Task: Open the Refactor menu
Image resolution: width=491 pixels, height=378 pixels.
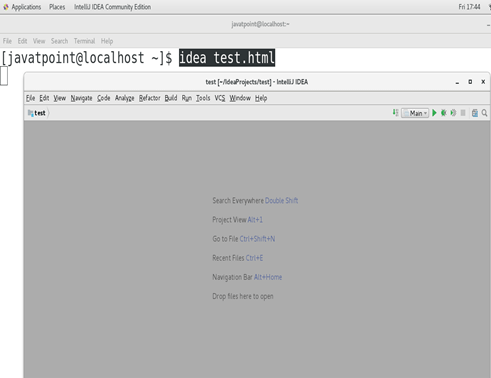Action: click(149, 98)
